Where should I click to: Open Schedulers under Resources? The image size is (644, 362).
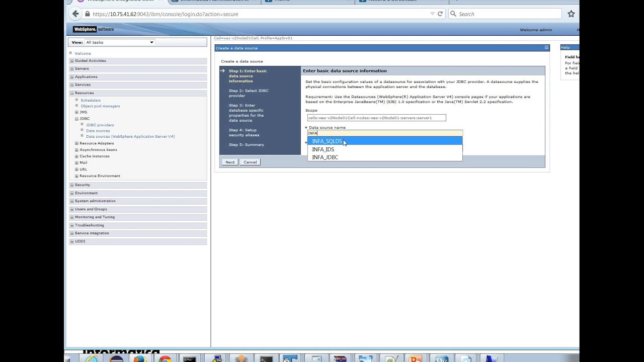pyautogui.click(x=91, y=101)
